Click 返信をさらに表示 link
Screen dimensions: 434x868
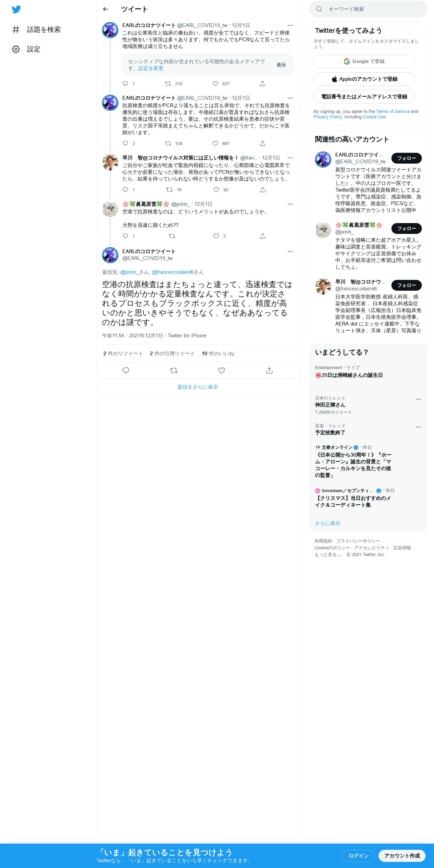click(x=198, y=387)
